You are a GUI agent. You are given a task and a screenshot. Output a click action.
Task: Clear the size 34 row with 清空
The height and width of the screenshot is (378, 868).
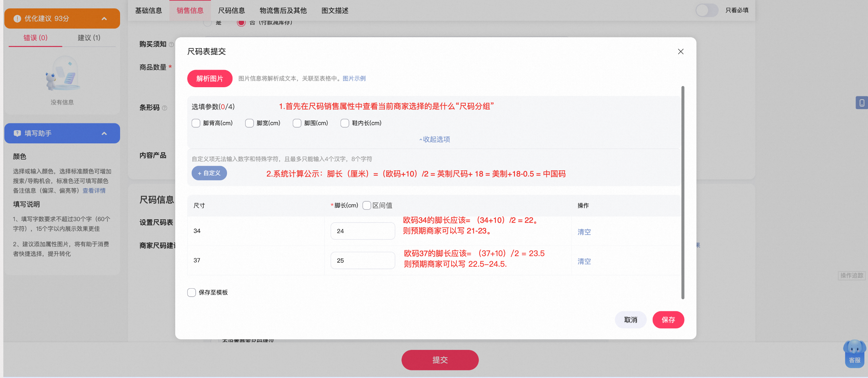[x=584, y=232]
